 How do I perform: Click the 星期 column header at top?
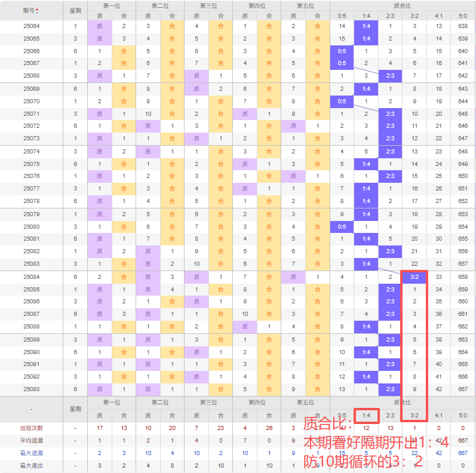(75, 11)
